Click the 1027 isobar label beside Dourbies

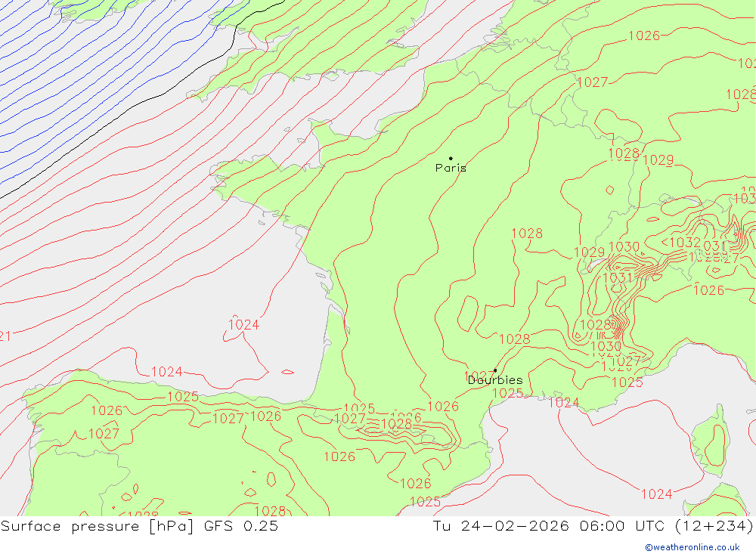pyautogui.click(x=479, y=376)
